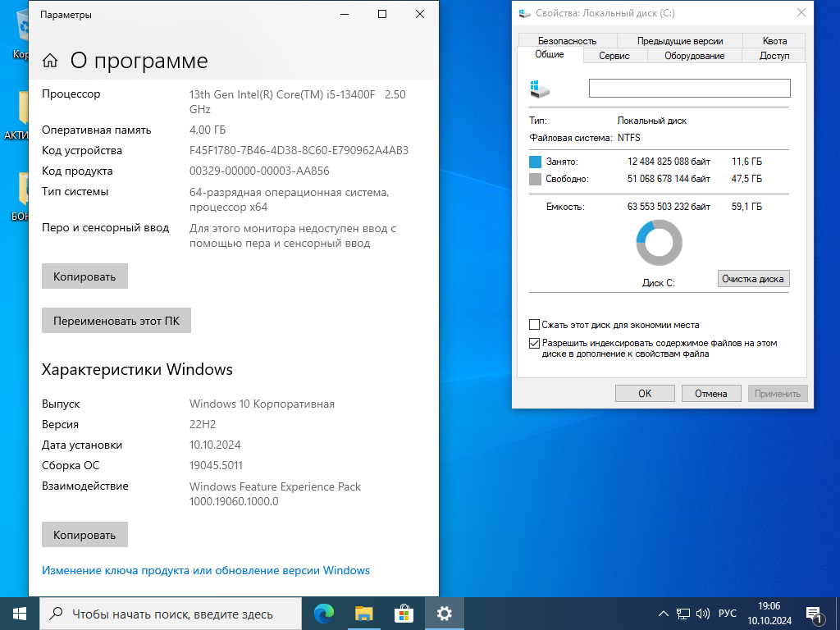This screenshot has height=630, width=840.
Task: Click Очистка диска button
Action: pos(753,279)
